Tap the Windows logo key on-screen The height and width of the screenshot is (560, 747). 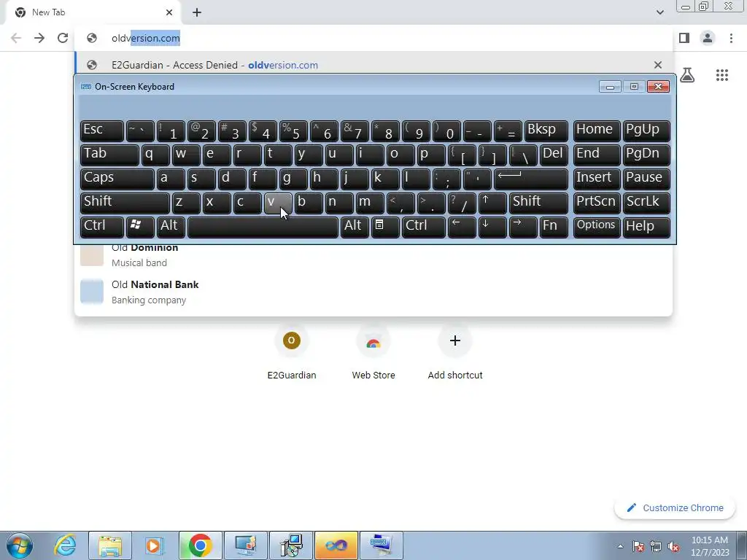pyautogui.click(x=139, y=227)
